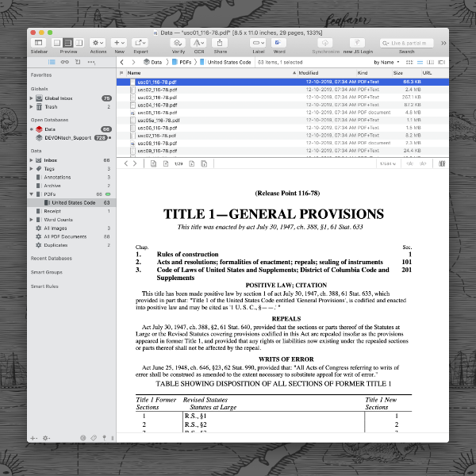Image resolution: width=476 pixels, height=476 pixels.
Task: Expand the Tags group
Action: [x=31, y=169]
